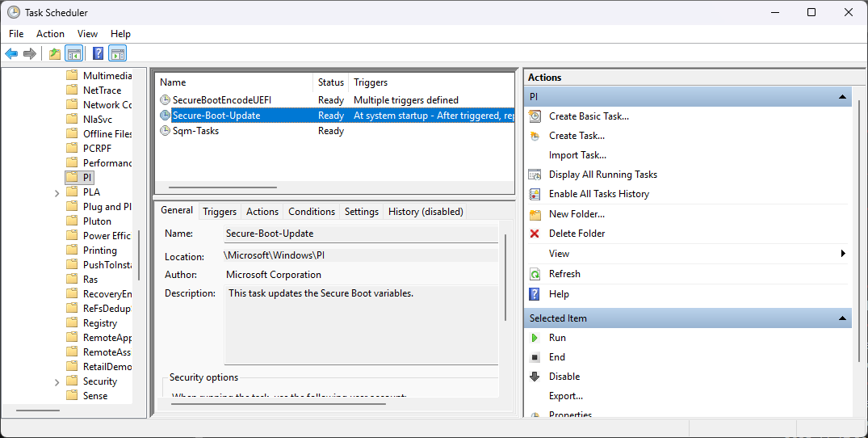Click the Create Basic Task icon
This screenshot has width=868, height=438.
[535, 116]
